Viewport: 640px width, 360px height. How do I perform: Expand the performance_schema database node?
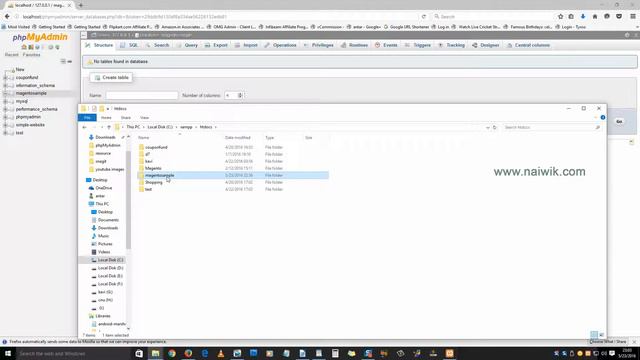[x=5, y=109]
